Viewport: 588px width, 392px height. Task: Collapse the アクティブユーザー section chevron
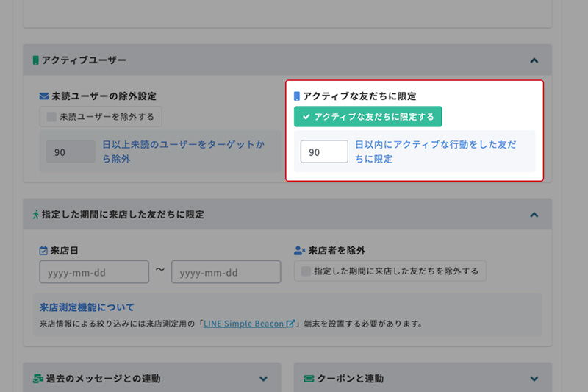[x=534, y=60]
